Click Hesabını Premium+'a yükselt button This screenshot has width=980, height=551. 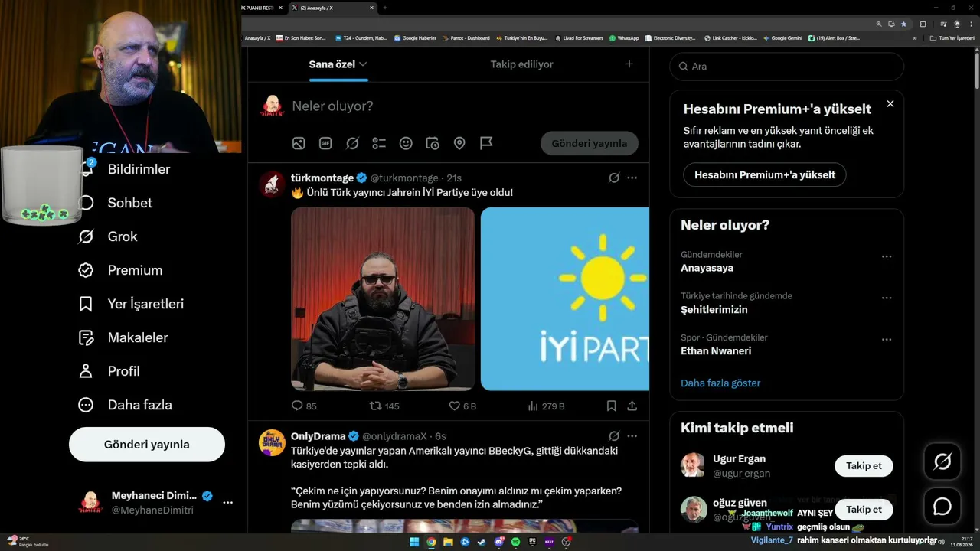(x=765, y=174)
